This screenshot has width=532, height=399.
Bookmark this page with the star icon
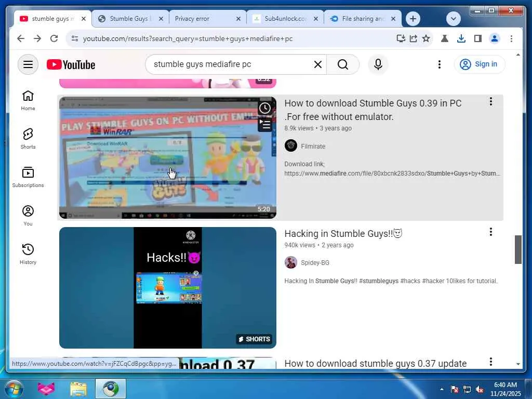click(426, 38)
